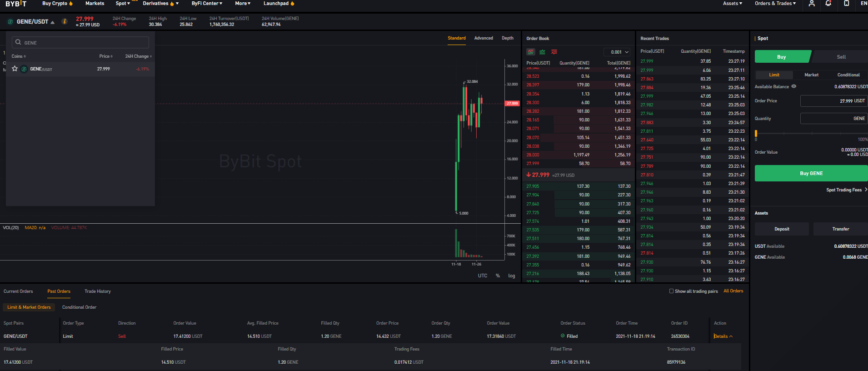
Task: Select Market order type tab
Action: click(811, 75)
